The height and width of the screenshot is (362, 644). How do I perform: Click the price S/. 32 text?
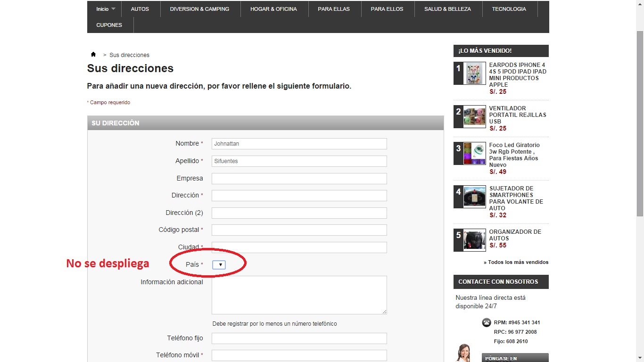pyautogui.click(x=498, y=215)
